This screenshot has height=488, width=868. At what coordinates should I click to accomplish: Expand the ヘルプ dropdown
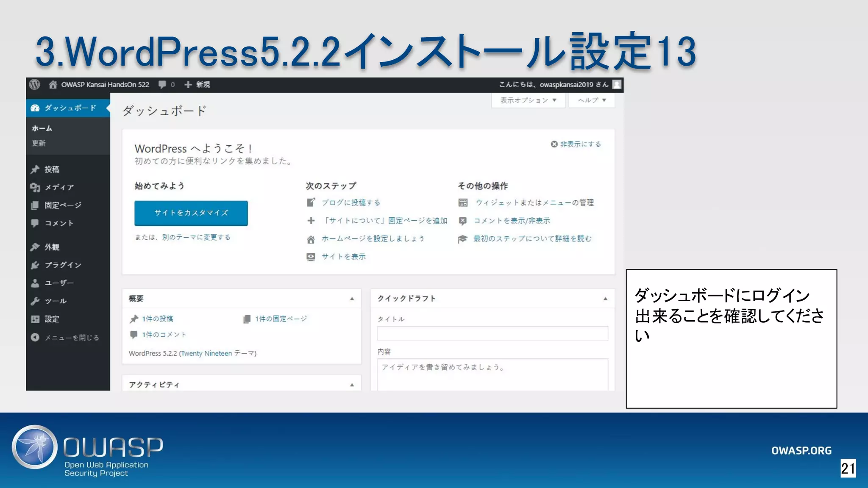point(592,100)
